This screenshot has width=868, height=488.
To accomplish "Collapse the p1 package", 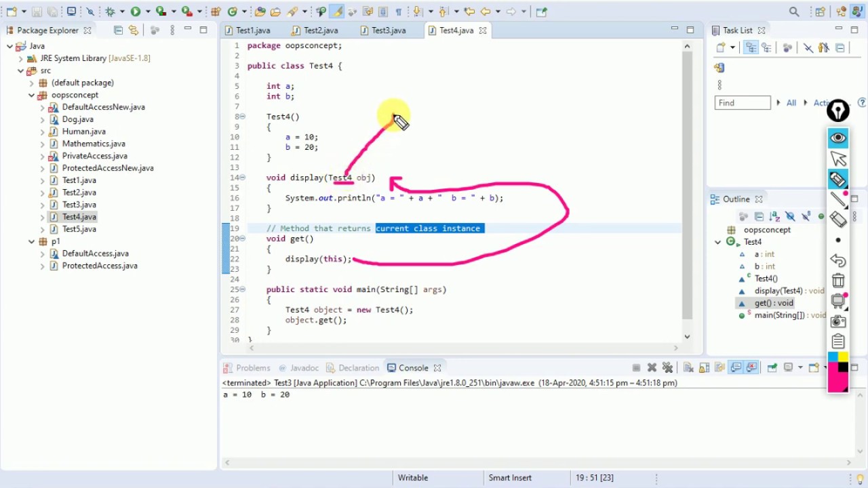I will coord(31,241).
